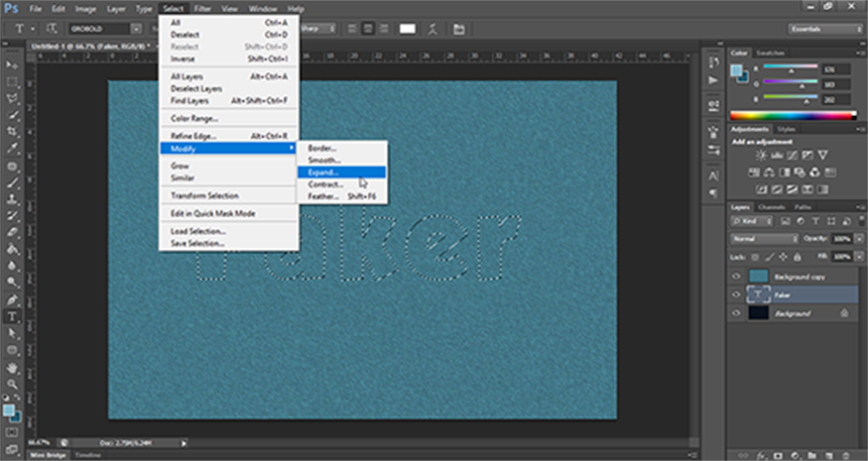Click the layer Opacity value field

tap(842, 239)
